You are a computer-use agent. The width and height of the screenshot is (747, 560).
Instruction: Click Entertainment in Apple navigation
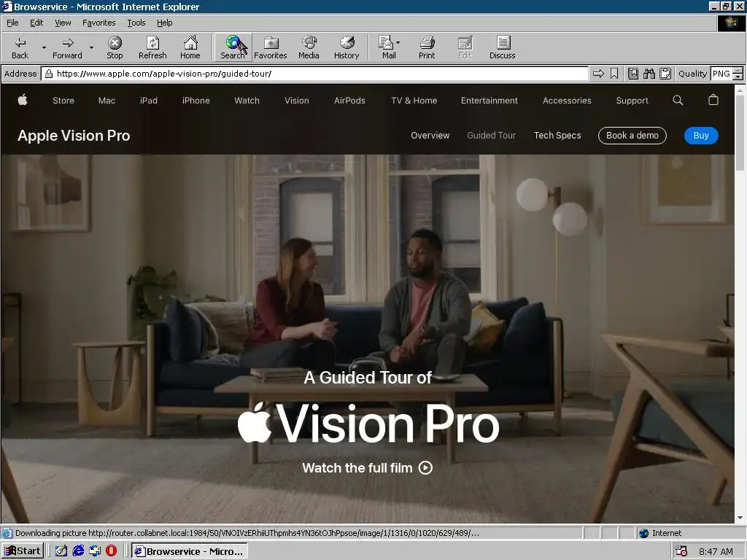(489, 101)
